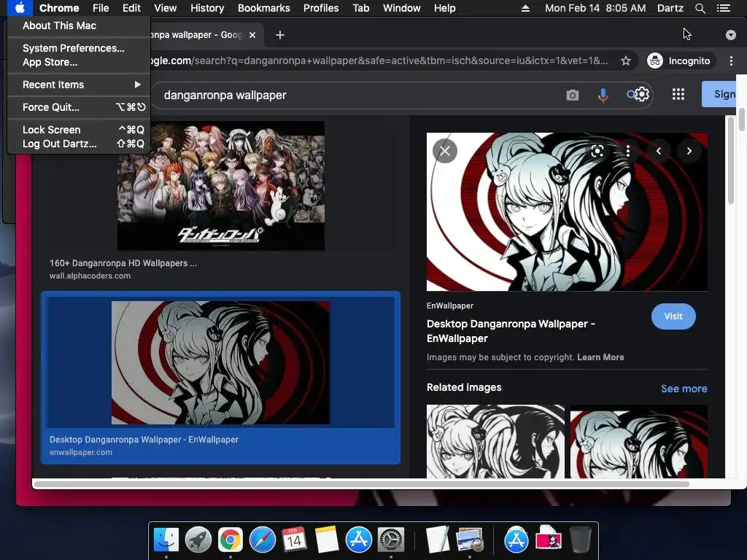
Task: Bookmark this page with star icon
Action: pos(625,61)
